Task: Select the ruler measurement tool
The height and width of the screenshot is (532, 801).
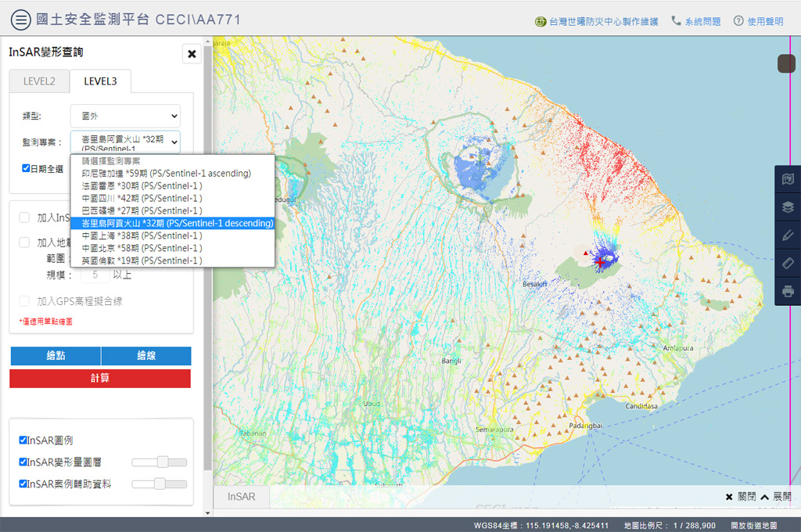Action: [788, 264]
